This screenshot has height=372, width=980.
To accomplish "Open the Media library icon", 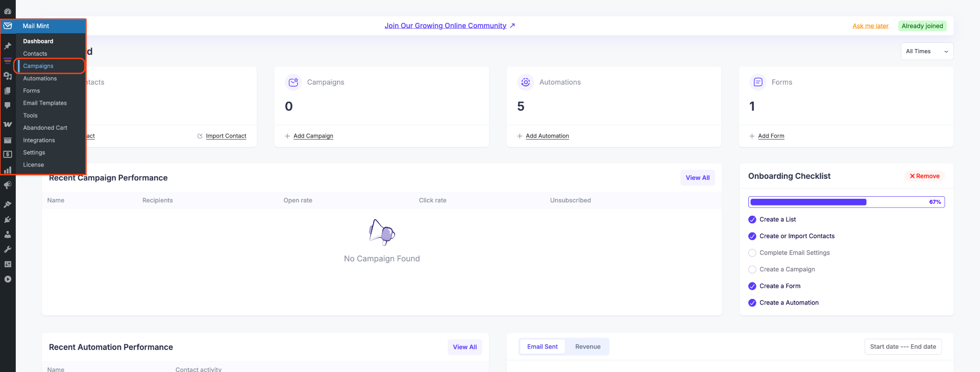I will 8,76.
